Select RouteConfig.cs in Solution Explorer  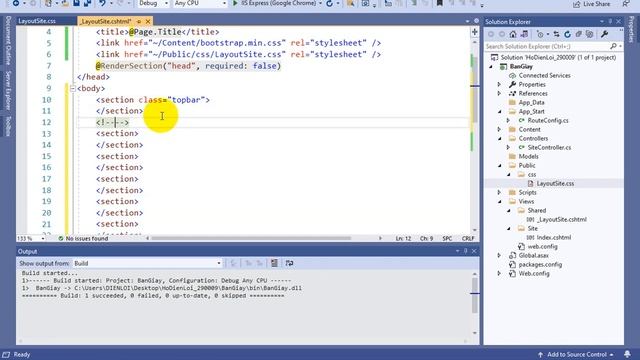tap(548, 120)
